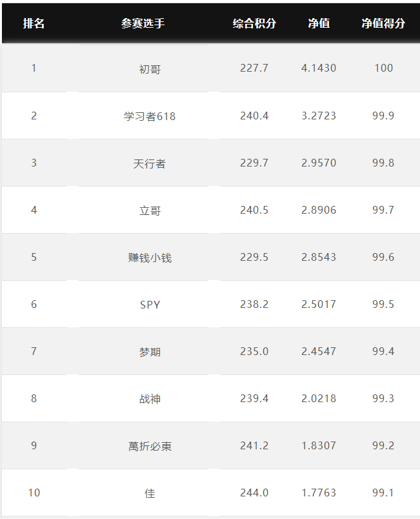Click the 参赛选手 column header
The width and height of the screenshot is (420, 519).
(x=143, y=23)
